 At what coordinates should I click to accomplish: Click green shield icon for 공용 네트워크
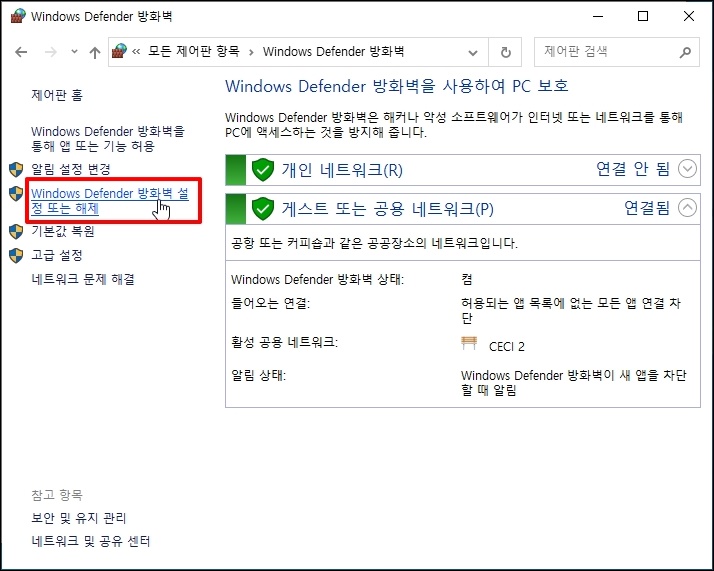coord(263,209)
